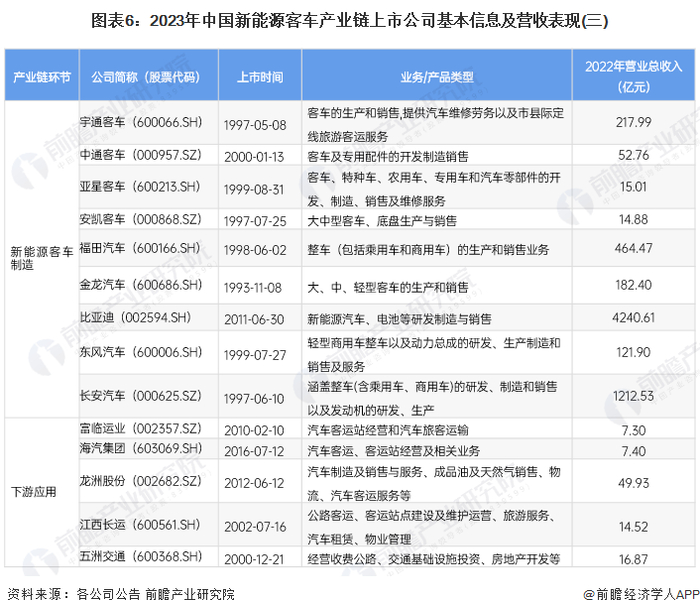The image size is (700, 615).
Task: Click business text '客车及专用配件的开发制造销售'
Action: (388, 157)
